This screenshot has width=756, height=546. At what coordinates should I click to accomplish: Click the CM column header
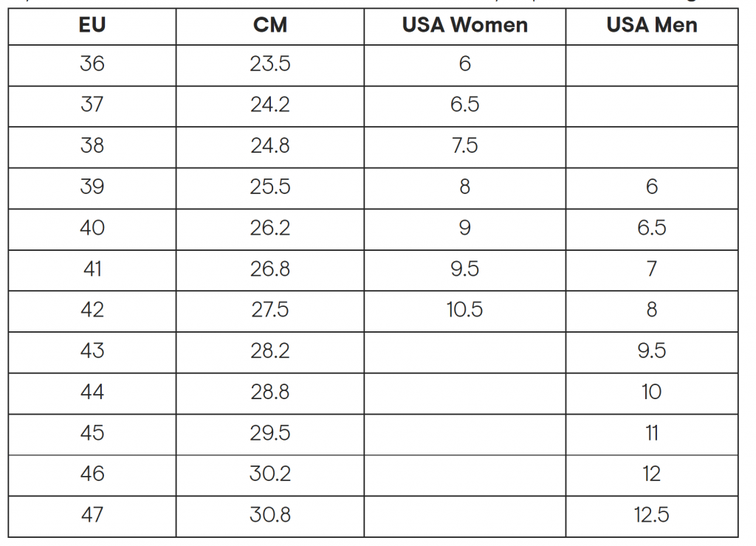tap(270, 26)
